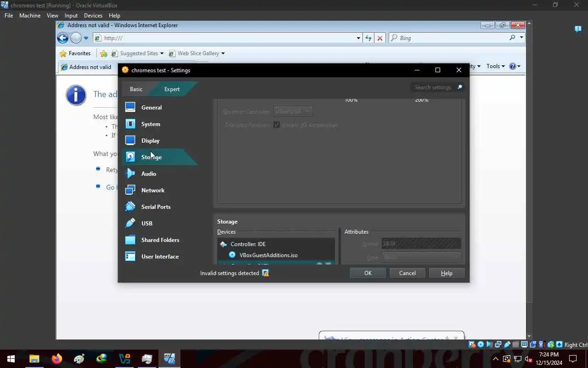Viewport: 588px width, 368px height.
Task: Click the Internet Explorer back button
Action: pyautogui.click(x=62, y=38)
